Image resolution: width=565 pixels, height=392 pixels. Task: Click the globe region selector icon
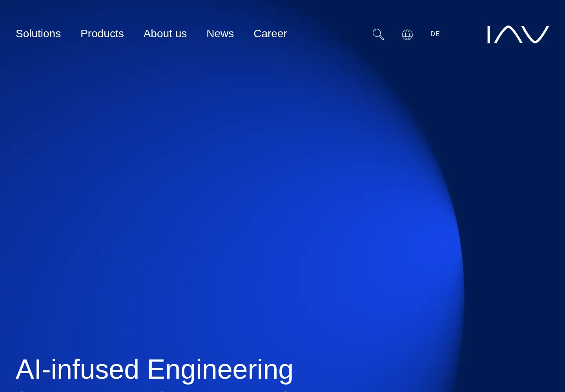click(x=407, y=35)
